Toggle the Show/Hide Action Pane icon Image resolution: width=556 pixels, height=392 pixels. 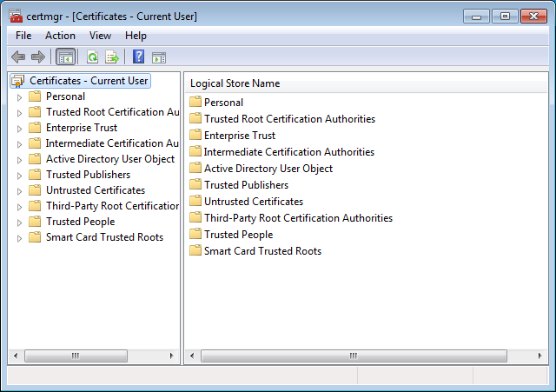(158, 57)
